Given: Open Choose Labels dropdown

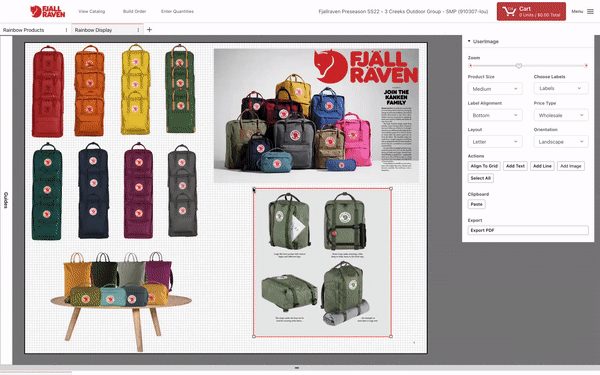Looking at the screenshot, I should 561,88.
